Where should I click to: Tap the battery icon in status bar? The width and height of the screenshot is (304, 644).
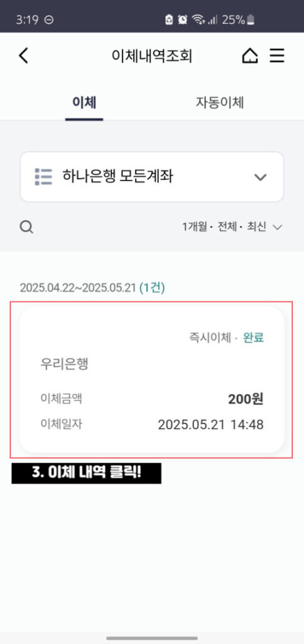[251, 19]
